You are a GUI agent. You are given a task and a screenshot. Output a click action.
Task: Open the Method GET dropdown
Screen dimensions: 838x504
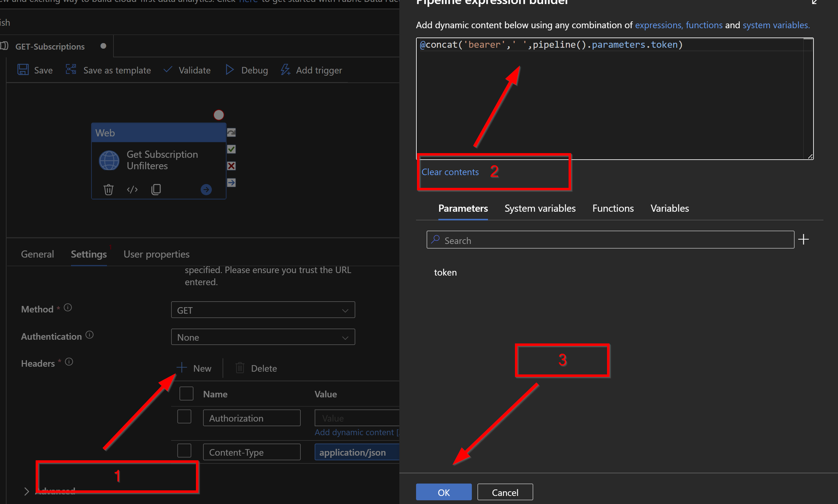pyautogui.click(x=263, y=310)
